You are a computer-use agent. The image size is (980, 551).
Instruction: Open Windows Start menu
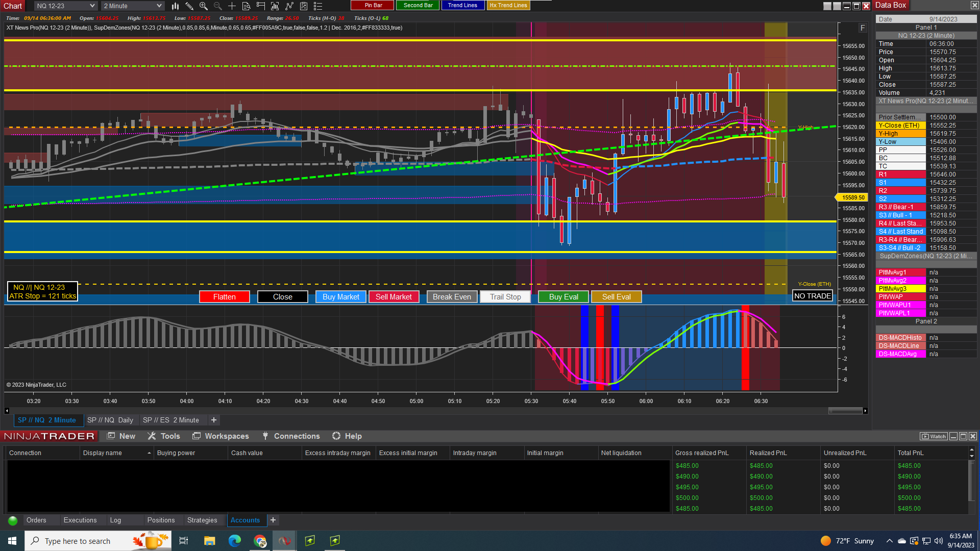(x=12, y=541)
